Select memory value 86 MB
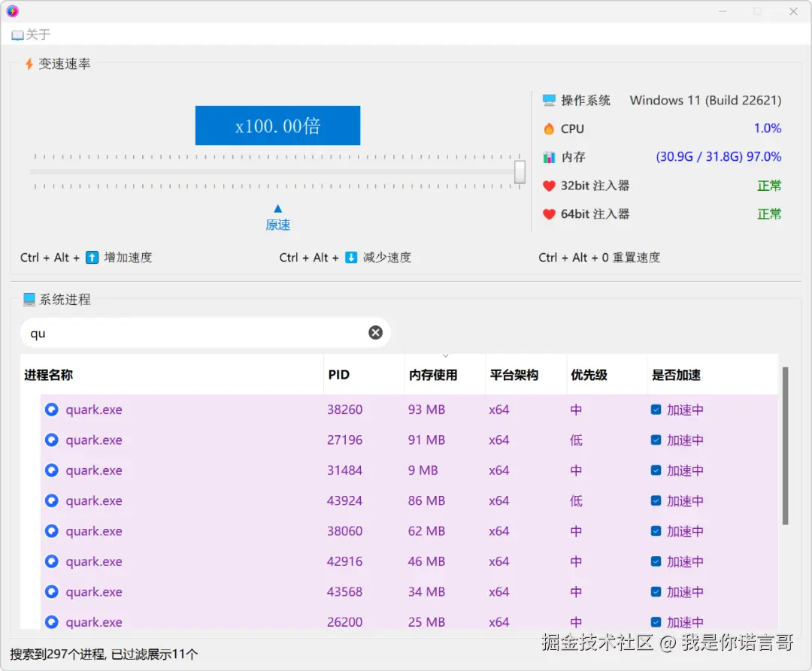The width and height of the screenshot is (812, 671). 426,500
